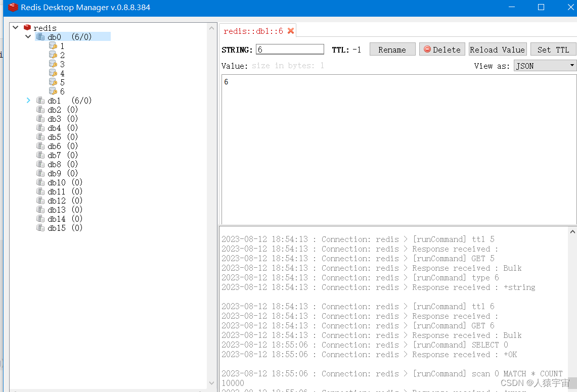
Task: Click the db3 database icon
Action: point(40,118)
